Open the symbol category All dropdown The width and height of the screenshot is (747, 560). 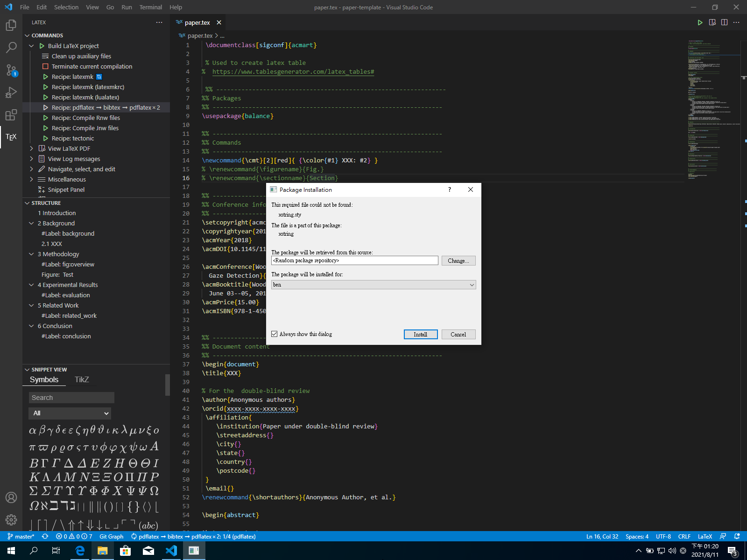[x=70, y=413]
